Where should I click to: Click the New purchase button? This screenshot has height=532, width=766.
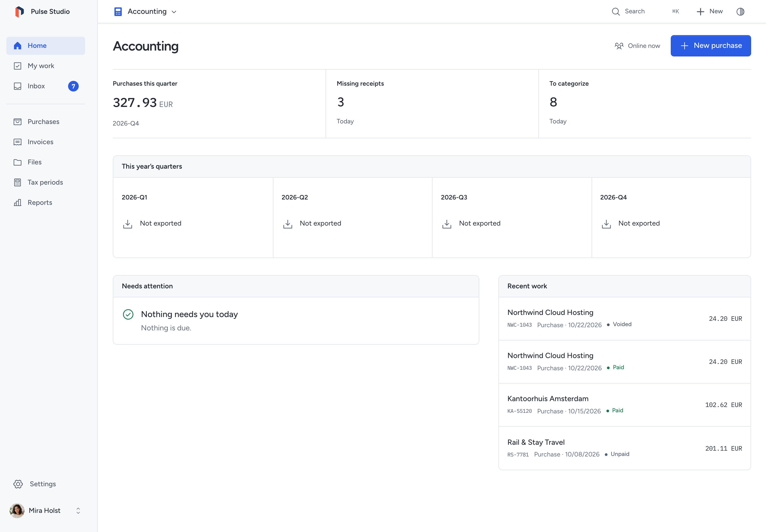click(x=711, y=46)
